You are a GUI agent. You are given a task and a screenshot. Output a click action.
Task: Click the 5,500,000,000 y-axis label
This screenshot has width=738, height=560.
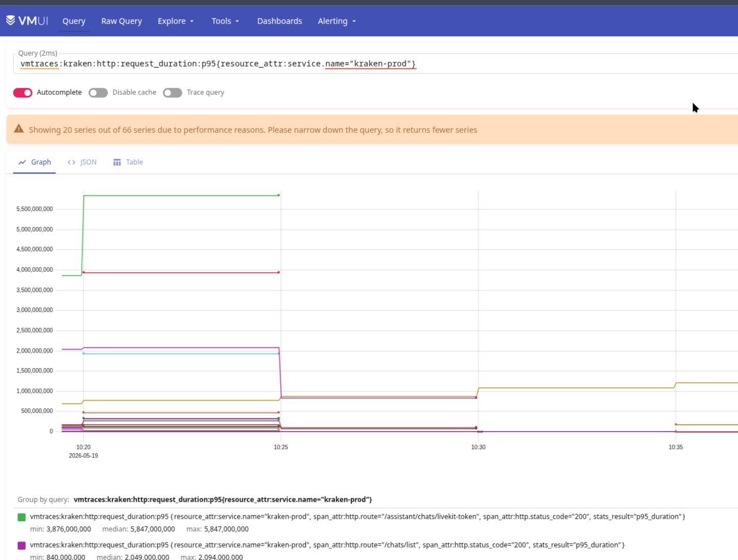pyautogui.click(x=35, y=209)
